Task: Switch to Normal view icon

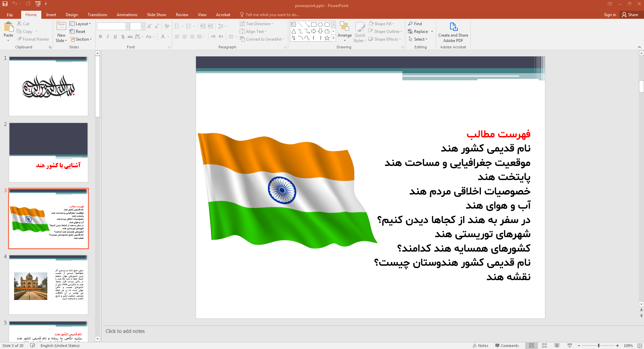Action: (x=532, y=345)
